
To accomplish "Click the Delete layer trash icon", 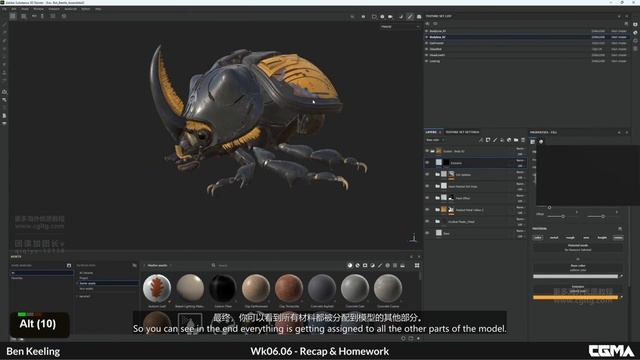I will [523, 140].
